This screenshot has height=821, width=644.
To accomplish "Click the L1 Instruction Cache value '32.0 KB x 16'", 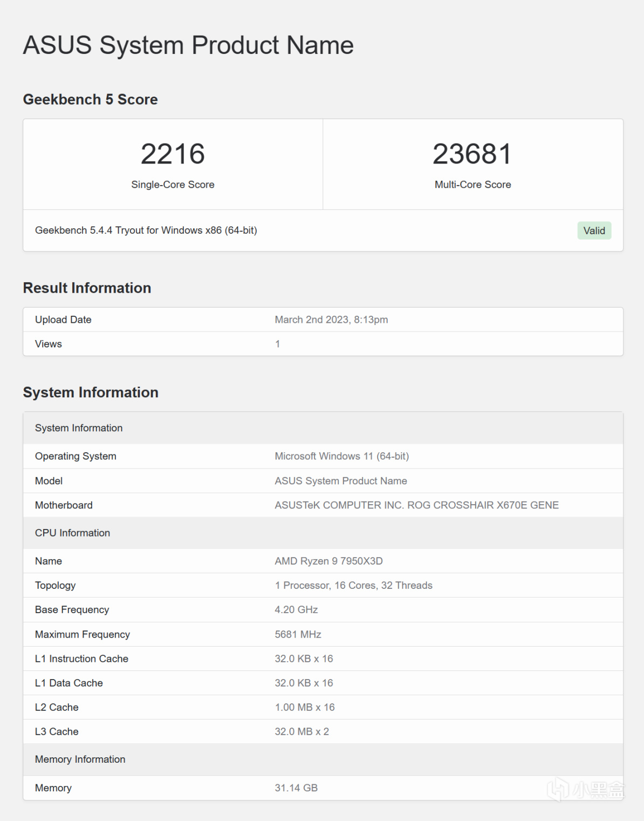I will (x=304, y=659).
